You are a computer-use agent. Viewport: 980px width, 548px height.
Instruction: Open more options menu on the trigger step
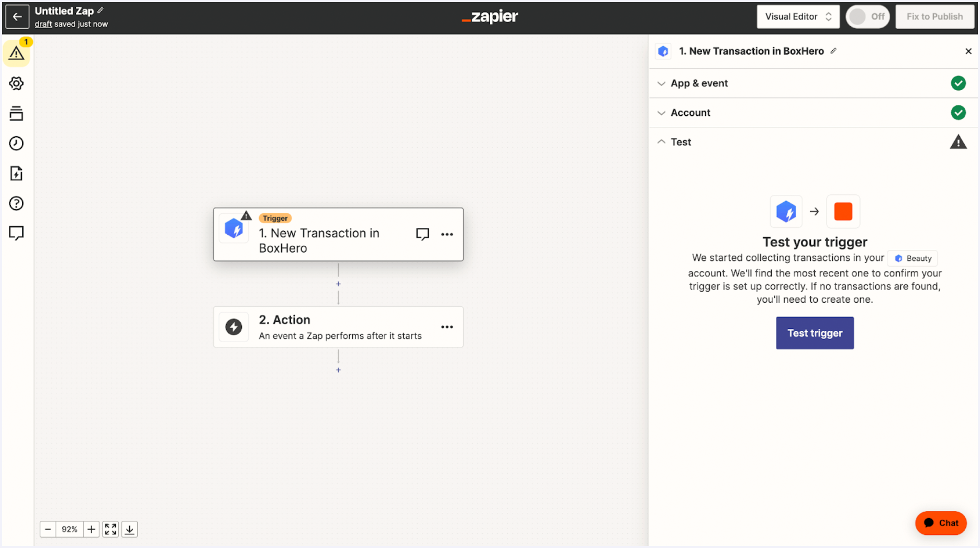click(447, 234)
